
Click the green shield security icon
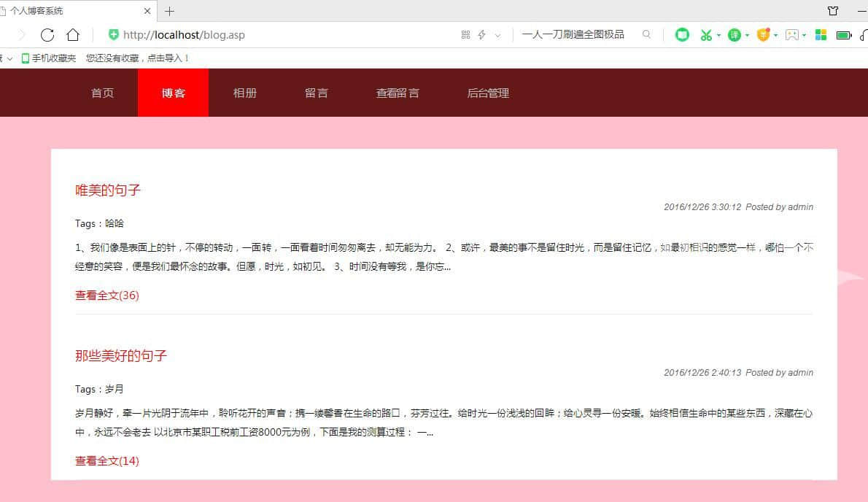(x=113, y=34)
